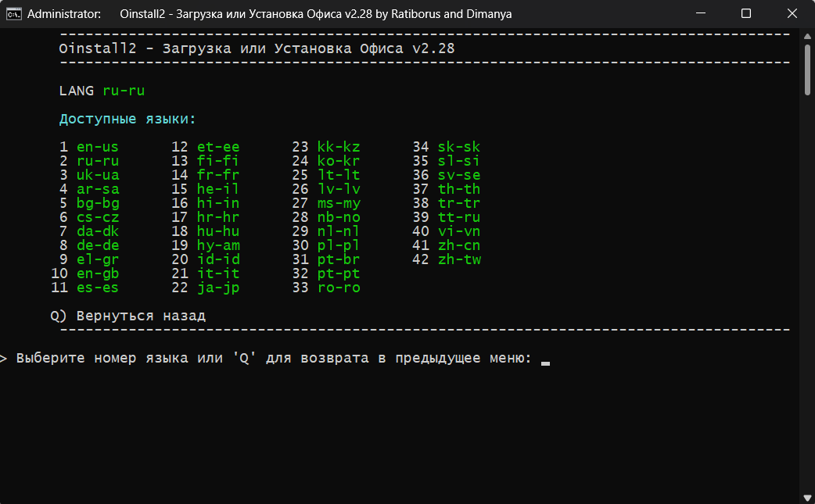Click the scrollbar up arrow
815x504 pixels.
(807, 36)
